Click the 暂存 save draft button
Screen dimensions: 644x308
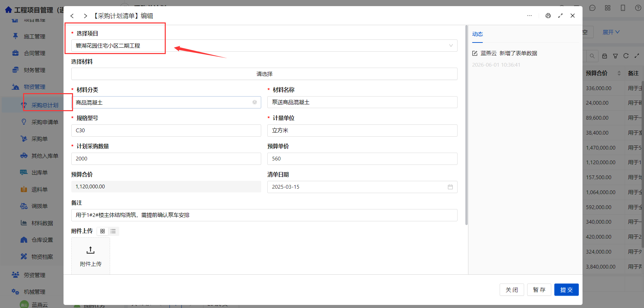click(x=539, y=290)
